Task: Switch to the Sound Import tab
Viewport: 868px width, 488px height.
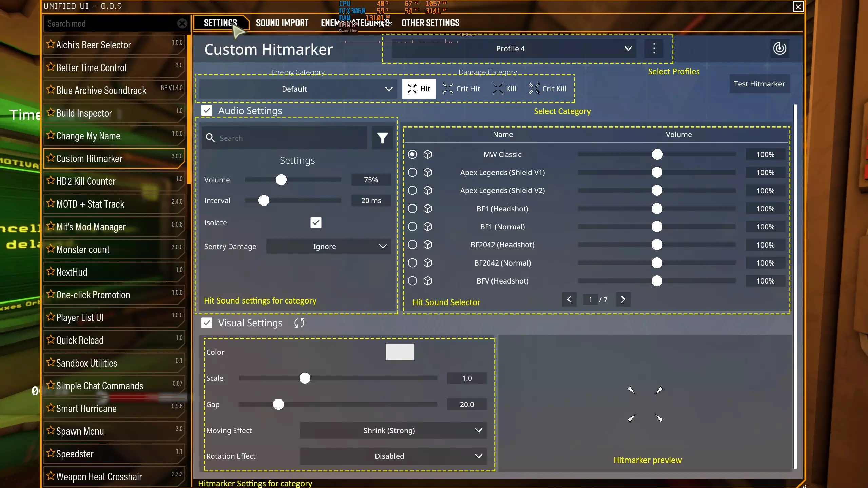Action: [282, 23]
